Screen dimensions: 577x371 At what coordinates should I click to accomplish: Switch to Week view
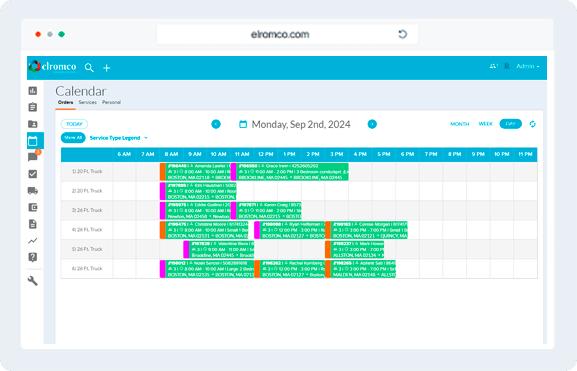485,124
